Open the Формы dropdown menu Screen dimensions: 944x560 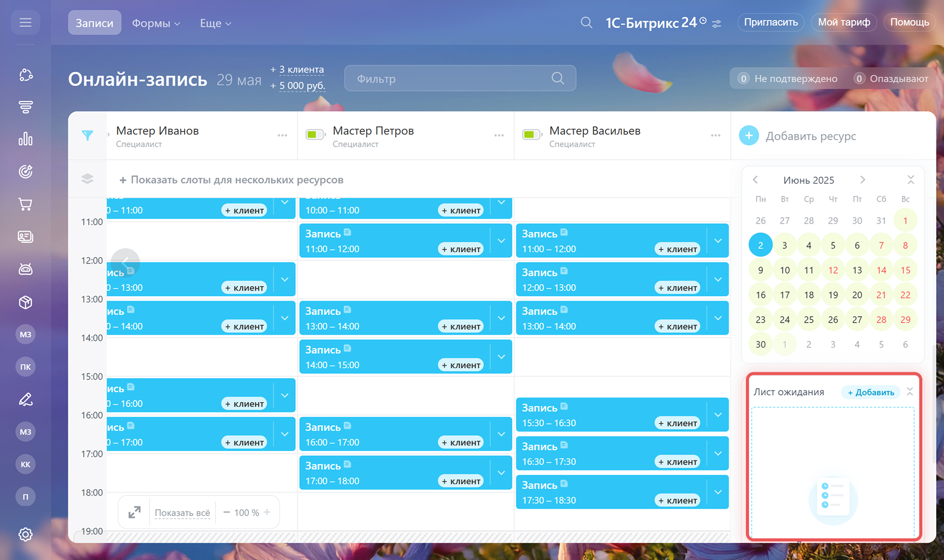pos(156,23)
